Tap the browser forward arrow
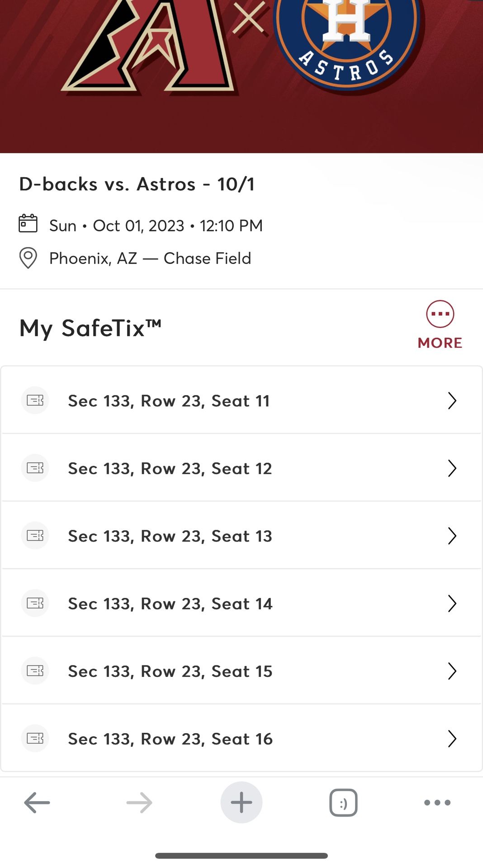The image size is (483, 868). pyautogui.click(x=139, y=803)
